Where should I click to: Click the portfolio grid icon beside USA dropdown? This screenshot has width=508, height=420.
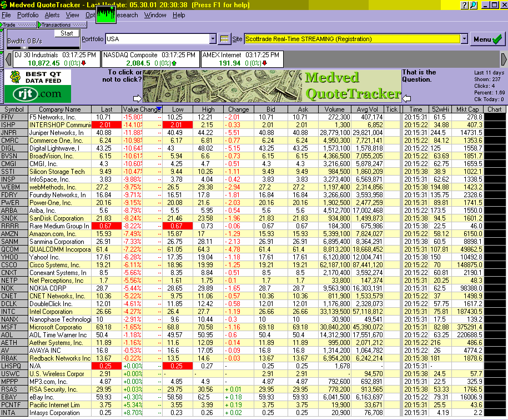pyautogui.click(x=224, y=39)
